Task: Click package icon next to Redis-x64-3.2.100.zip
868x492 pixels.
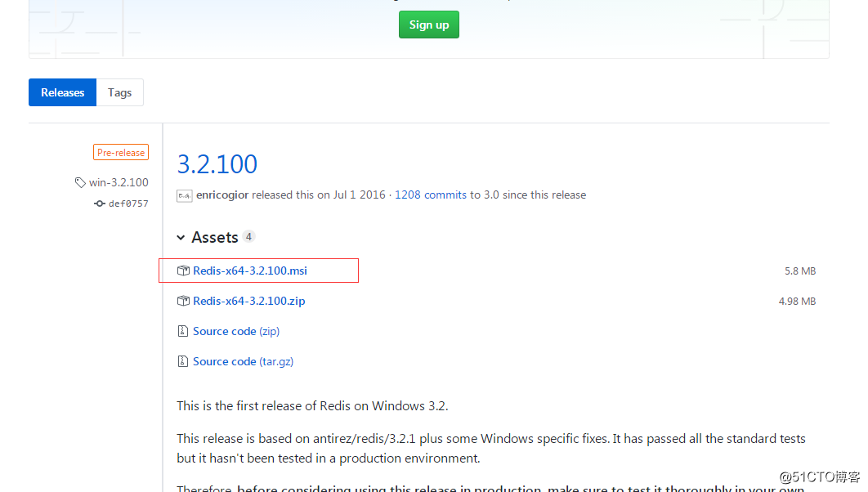Action: pos(183,301)
